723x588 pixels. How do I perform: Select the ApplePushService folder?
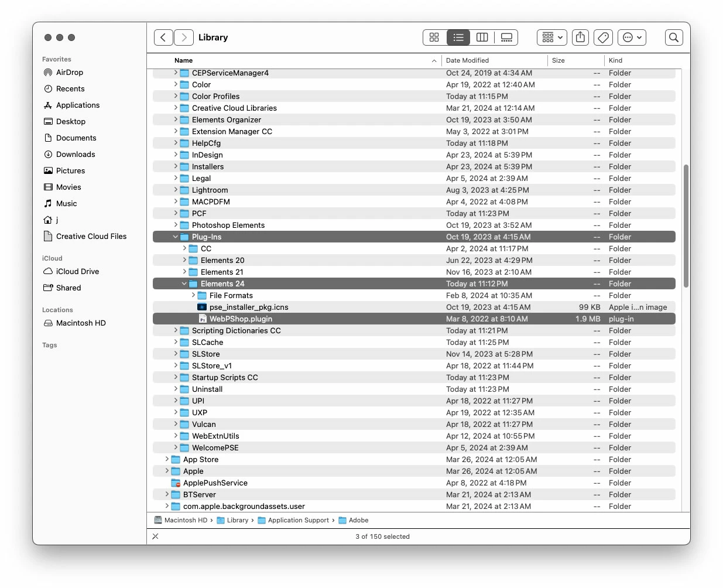[x=414, y=483]
